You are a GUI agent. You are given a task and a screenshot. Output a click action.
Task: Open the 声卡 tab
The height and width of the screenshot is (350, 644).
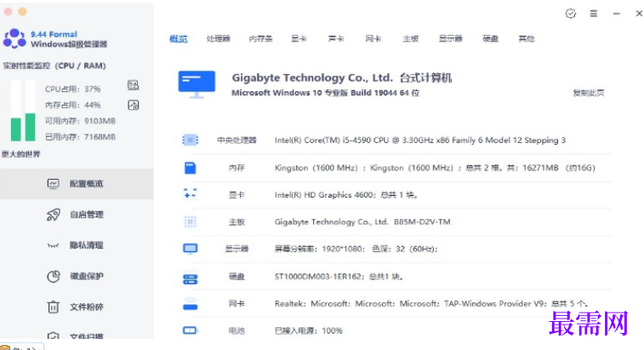tap(335, 38)
